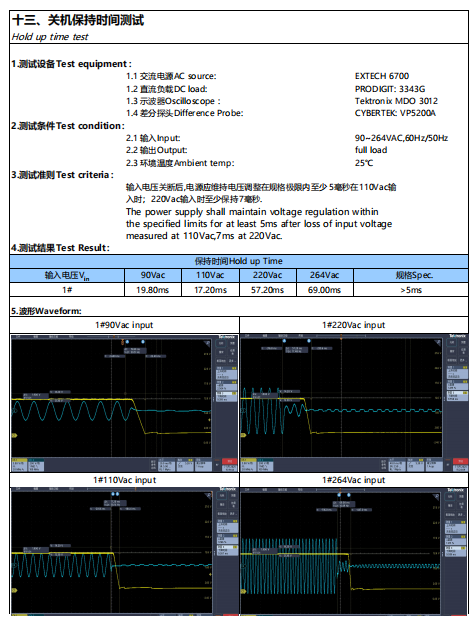Select the 57.20ms cell under 220Vac
This screenshot has width=475, height=629.
click(268, 290)
